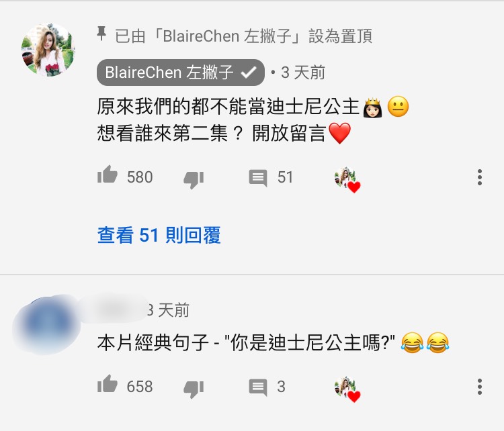Click BlaireChen profile avatar thumbnail

(48, 50)
